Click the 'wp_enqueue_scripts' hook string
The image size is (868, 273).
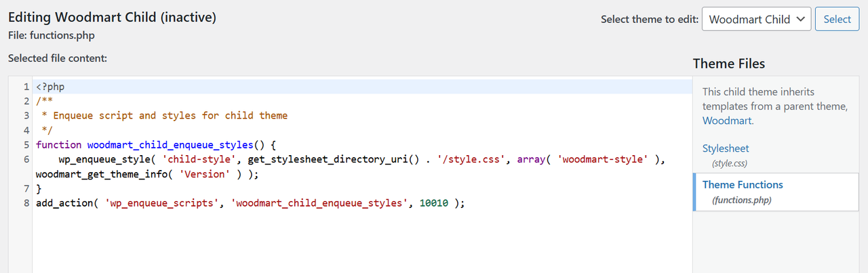(x=162, y=203)
